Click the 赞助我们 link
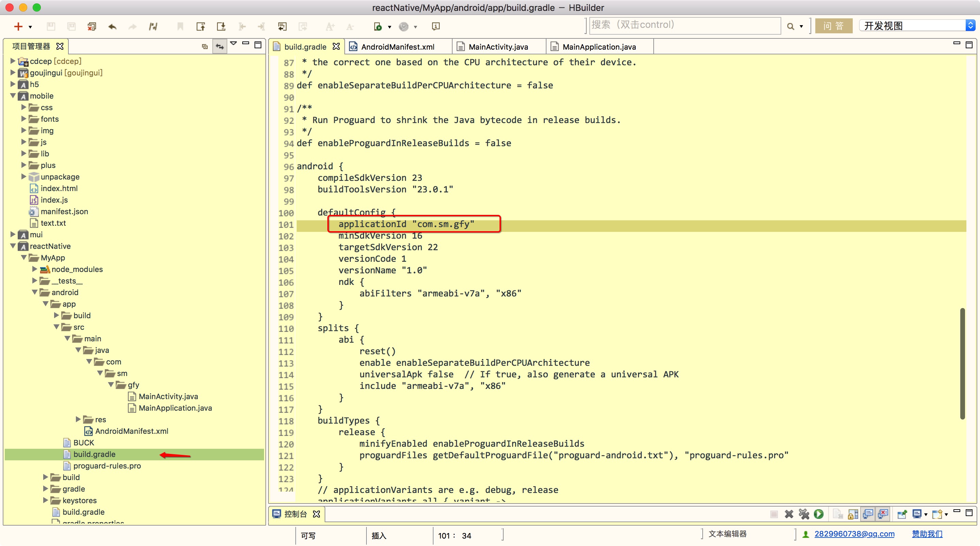 [927, 534]
